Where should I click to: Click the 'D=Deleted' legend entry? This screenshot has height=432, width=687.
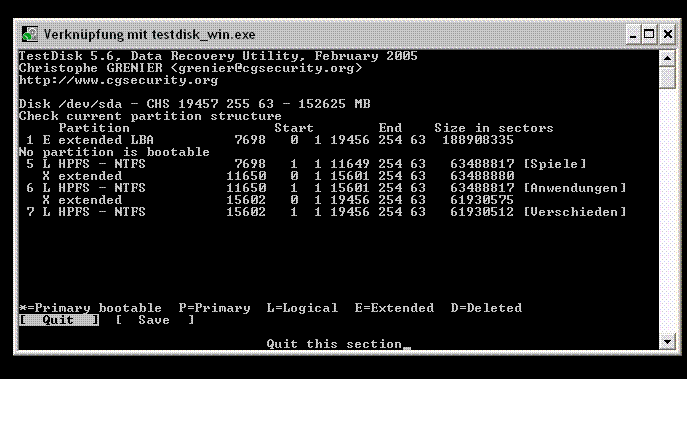click(x=486, y=308)
